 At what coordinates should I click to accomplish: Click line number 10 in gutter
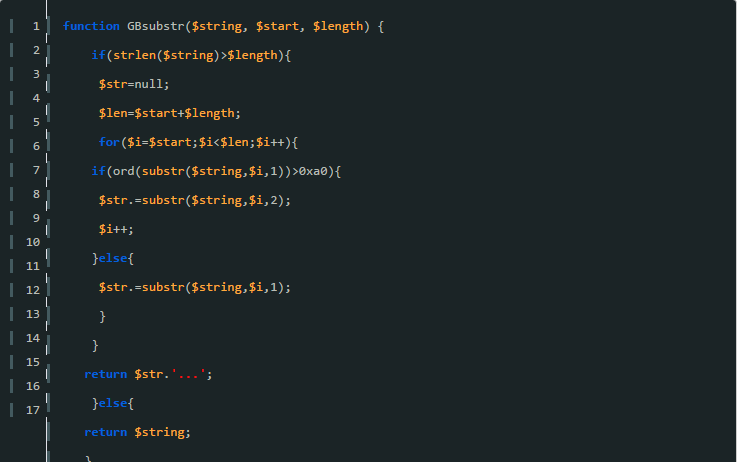pyautogui.click(x=33, y=242)
